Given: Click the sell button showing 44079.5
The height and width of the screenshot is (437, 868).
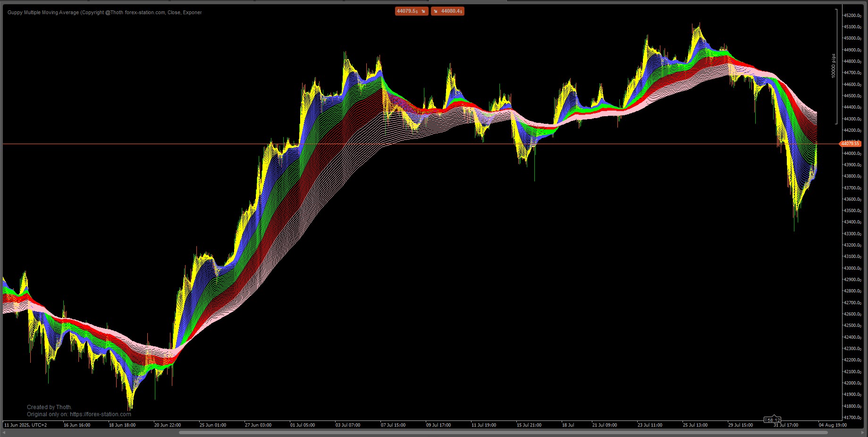Looking at the screenshot, I should [x=412, y=11].
